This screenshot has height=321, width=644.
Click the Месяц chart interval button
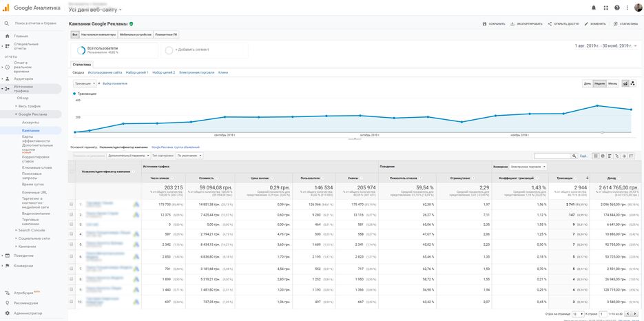click(x=612, y=83)
